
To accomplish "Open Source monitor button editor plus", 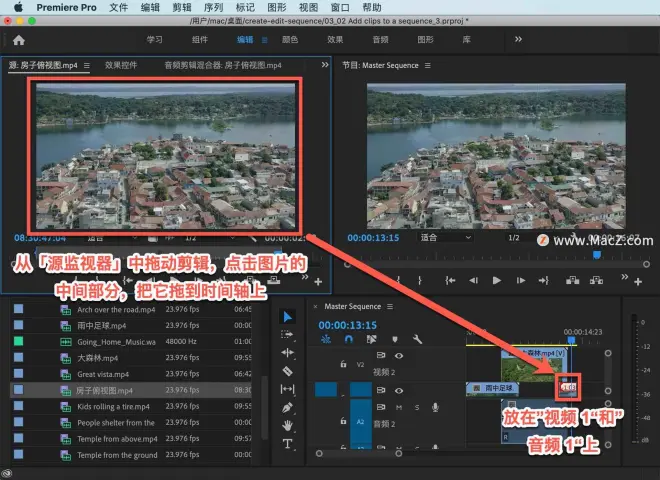I will pyautogui.click(x=318, y=282).
